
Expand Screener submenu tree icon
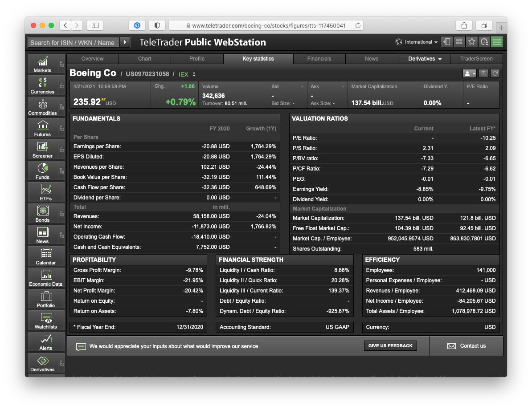pos(61,150)
